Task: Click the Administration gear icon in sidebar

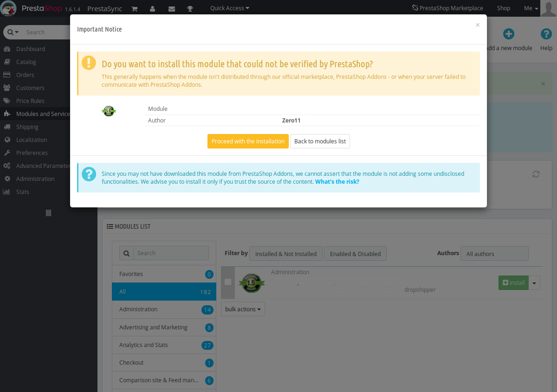Action: (x=7, y=179)
